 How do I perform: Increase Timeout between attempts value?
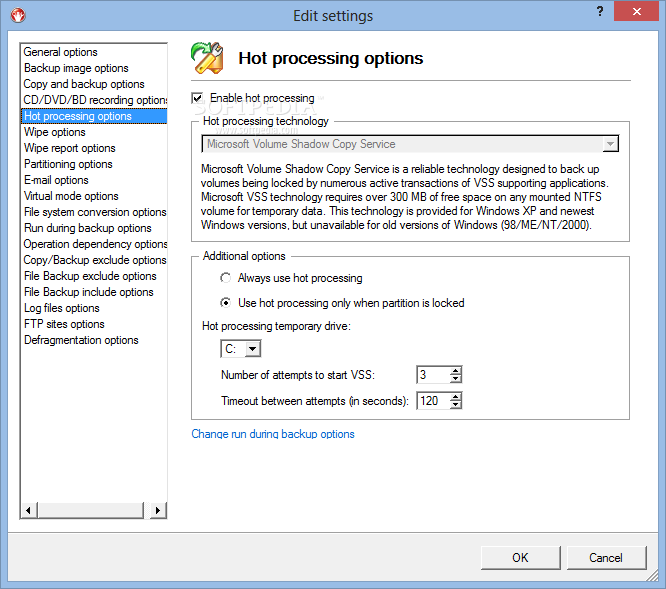(x=455, y=397)
